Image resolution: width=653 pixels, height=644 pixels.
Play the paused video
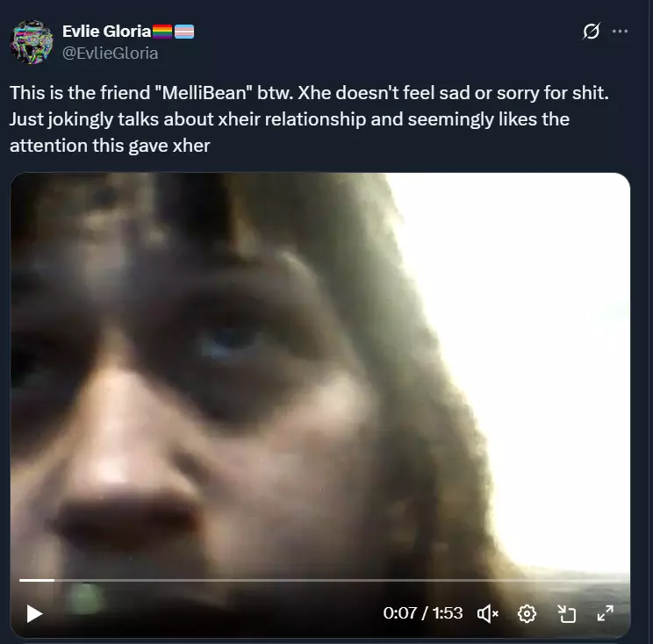(34, 613)
